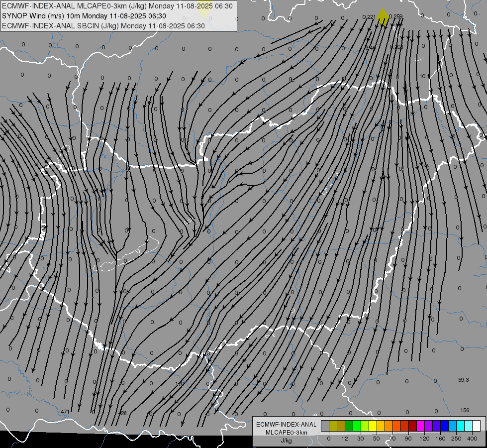487x448 pixels.
Task: Select the red-orange legend swatch
Action: click(397, 426)
